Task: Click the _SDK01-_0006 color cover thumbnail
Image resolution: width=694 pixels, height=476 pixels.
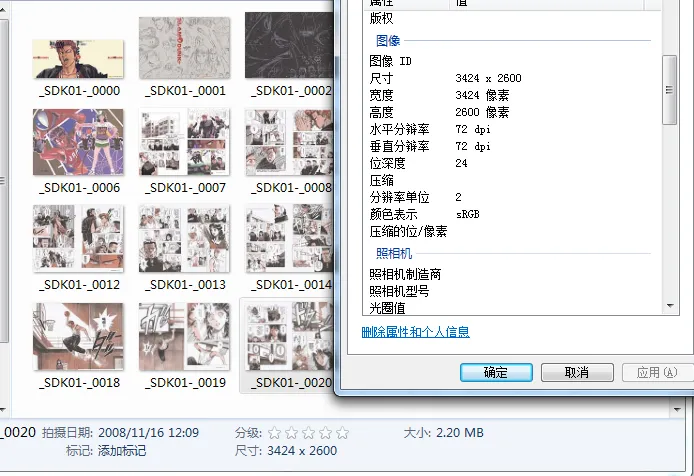Action: 77,142
